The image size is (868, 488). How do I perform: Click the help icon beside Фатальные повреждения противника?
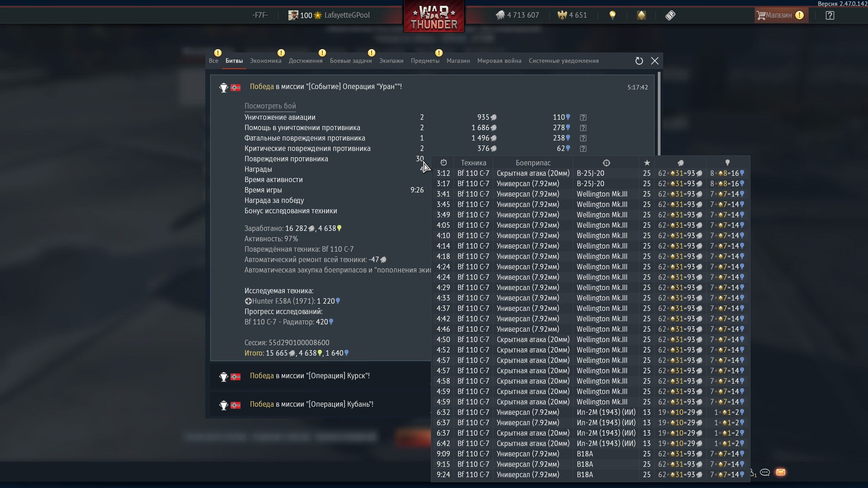coord(583,138)
